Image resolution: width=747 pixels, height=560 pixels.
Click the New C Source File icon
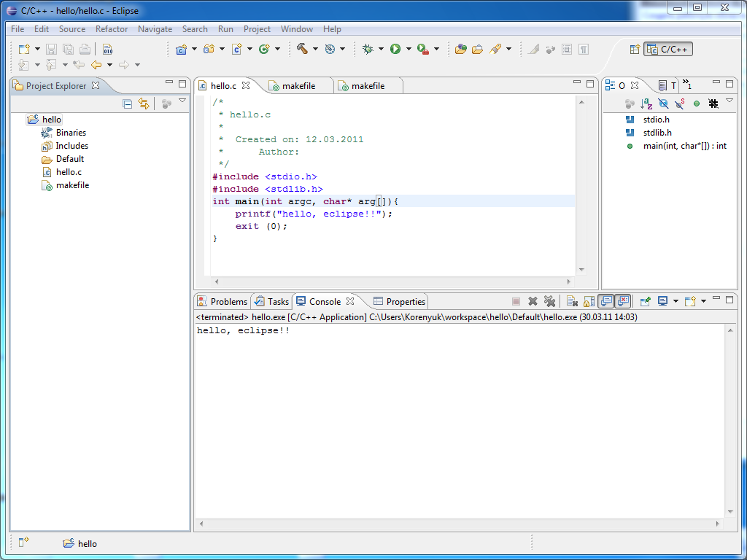click(237, 49)
